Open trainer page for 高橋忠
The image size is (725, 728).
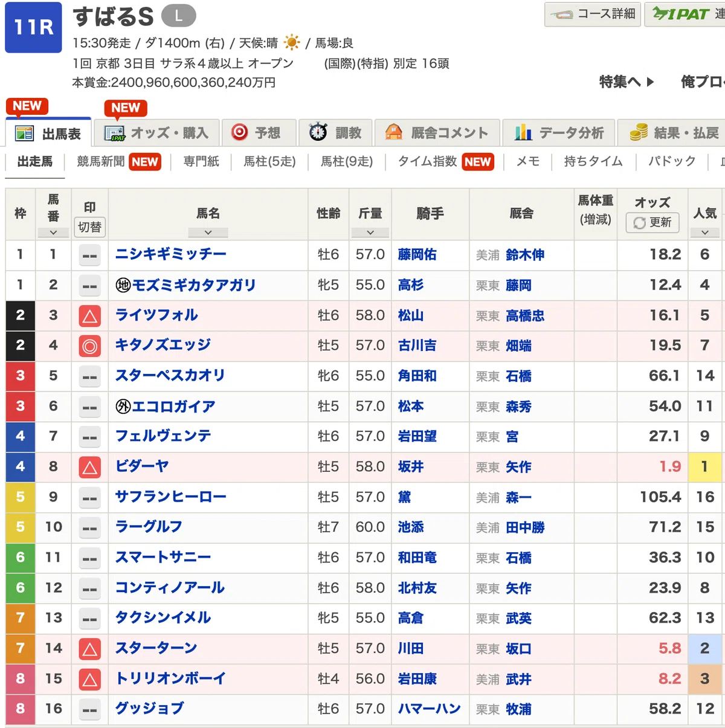coord(525,315)
